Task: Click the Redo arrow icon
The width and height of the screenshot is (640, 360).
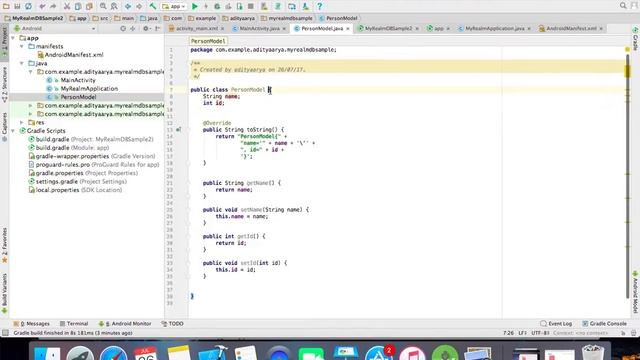Action: [x=53, y=6]
